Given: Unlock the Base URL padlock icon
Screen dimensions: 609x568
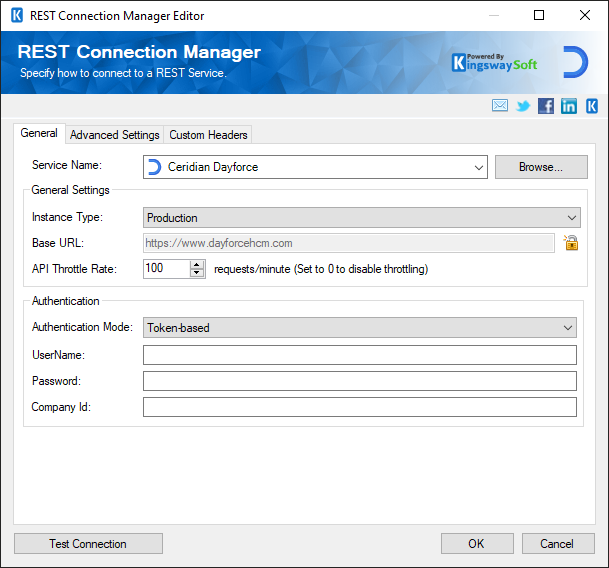Looking at the screenshot, I should tap(571, 243).
